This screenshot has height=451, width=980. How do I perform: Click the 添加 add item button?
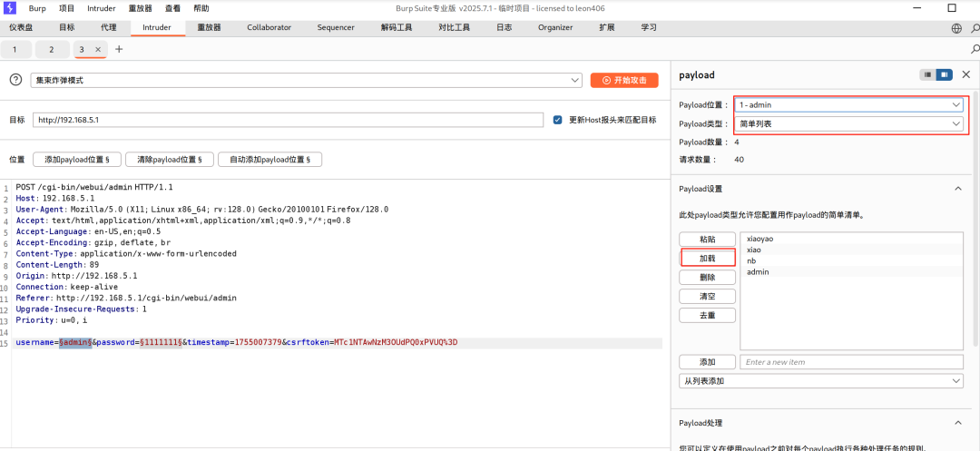707,362
